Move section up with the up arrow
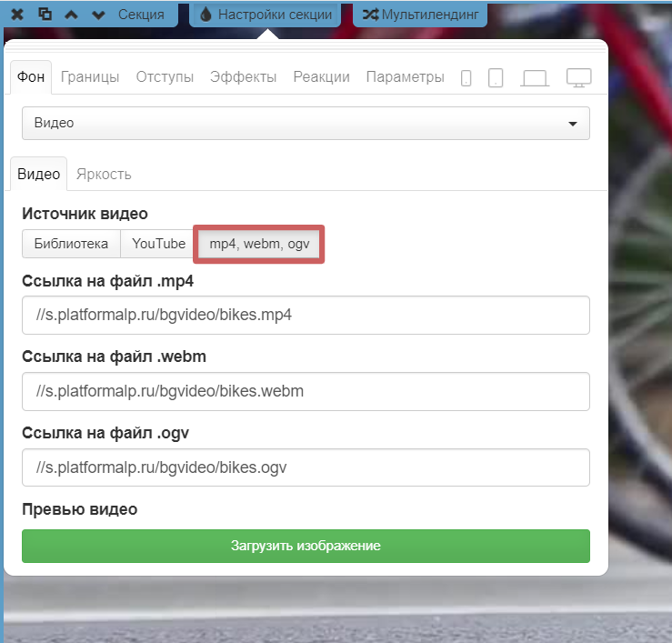This screenshot has width=672, height=643. pyautogui.click(x=72, y=15)
